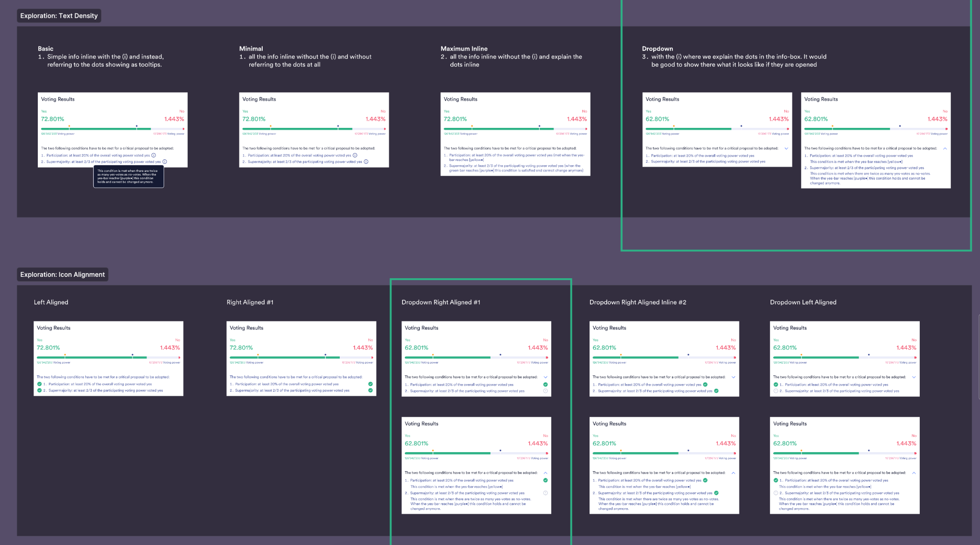
Task: Click the dark tooltip below the Basic card
Action: click(128, 177)
